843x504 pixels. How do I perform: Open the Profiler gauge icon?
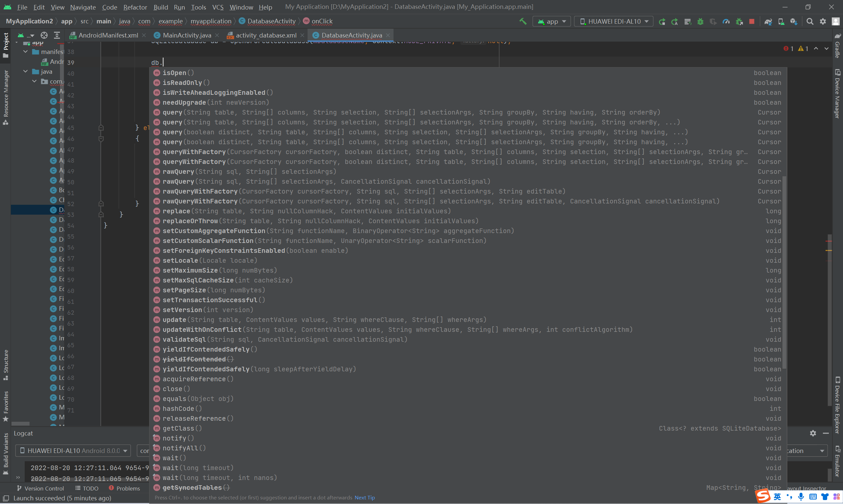(726, 21)
